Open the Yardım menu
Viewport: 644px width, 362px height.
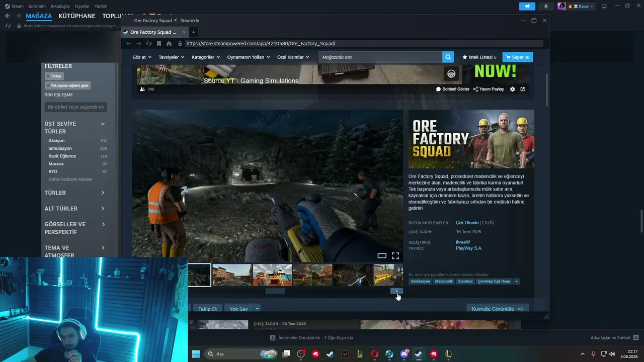click(101, 7)
